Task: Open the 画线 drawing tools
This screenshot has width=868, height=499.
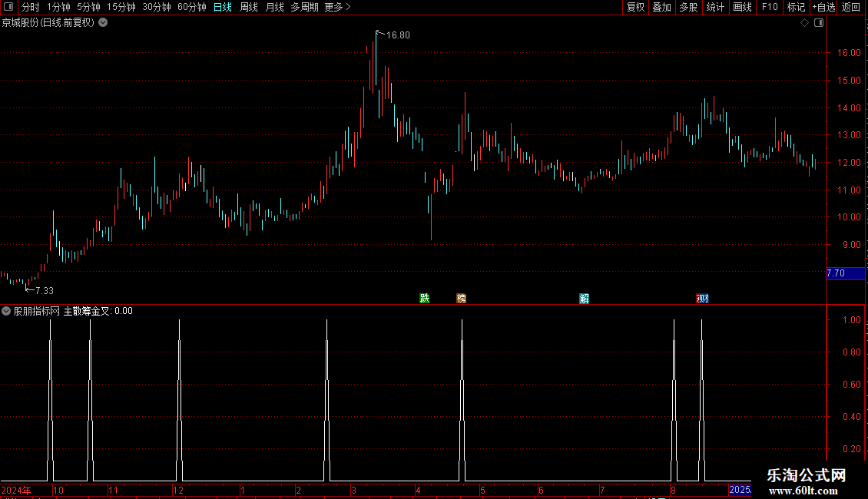Action: 742,7
